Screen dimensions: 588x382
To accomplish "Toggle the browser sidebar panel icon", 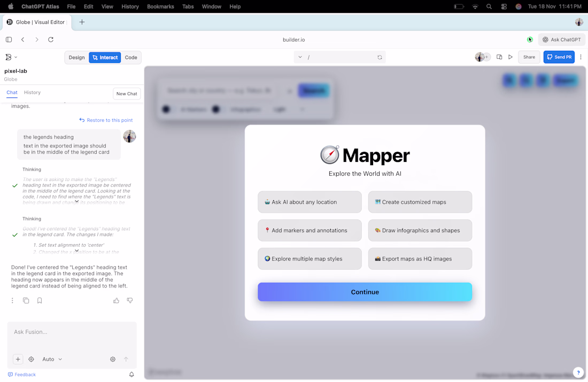I will tap(9, 40).
